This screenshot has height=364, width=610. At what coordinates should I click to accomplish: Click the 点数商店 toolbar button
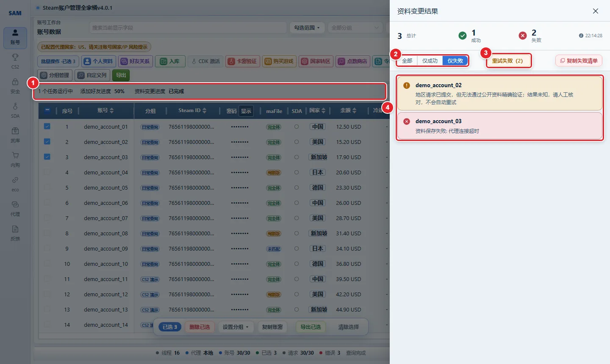tap(352, 61)
